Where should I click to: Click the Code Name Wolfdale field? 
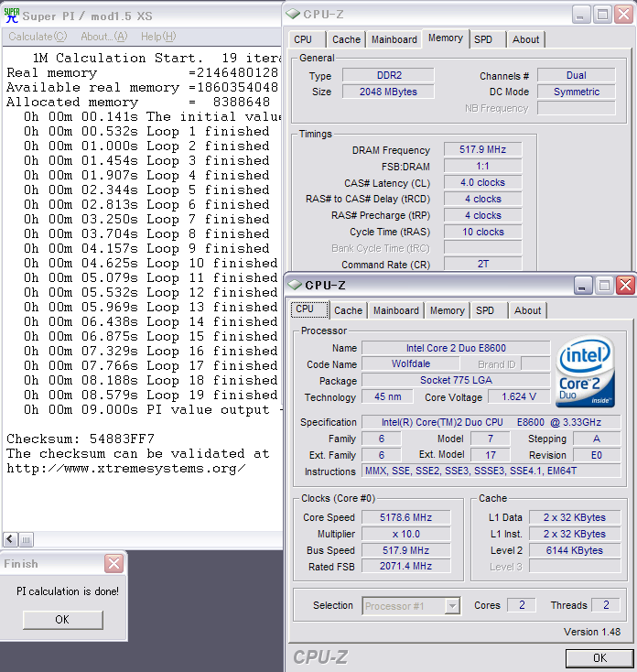coord(410,363)
